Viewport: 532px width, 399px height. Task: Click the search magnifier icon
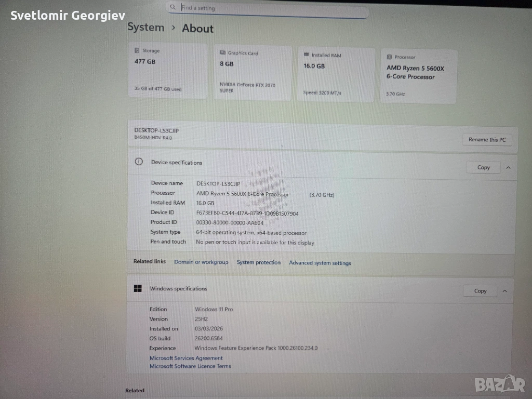(172, 7)
